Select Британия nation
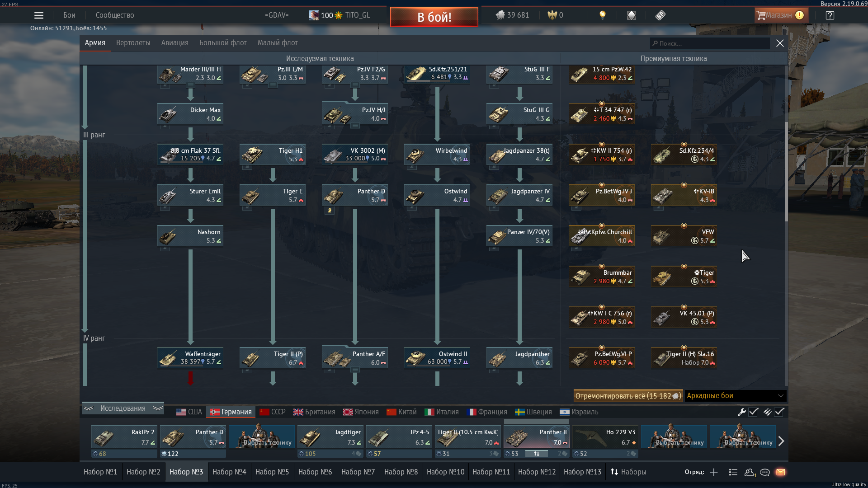Image resolution: width=868 pixels, height=488 pixels. click(314, 412)
